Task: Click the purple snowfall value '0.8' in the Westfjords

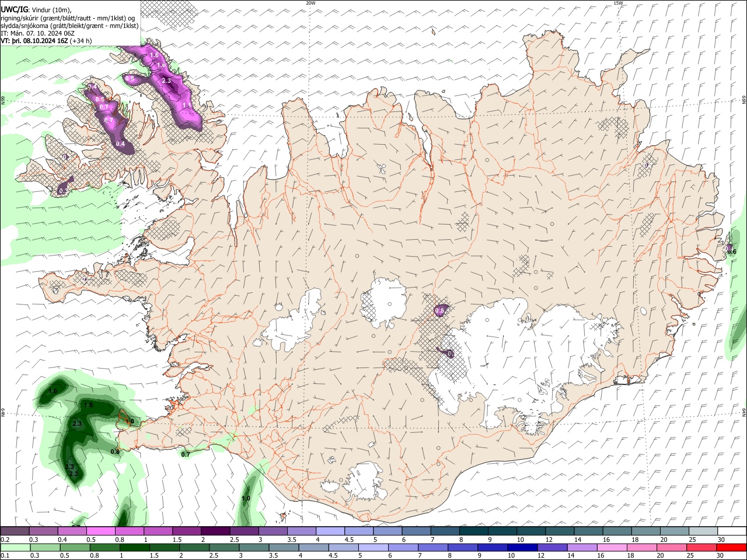Action: tap(130, 78)
